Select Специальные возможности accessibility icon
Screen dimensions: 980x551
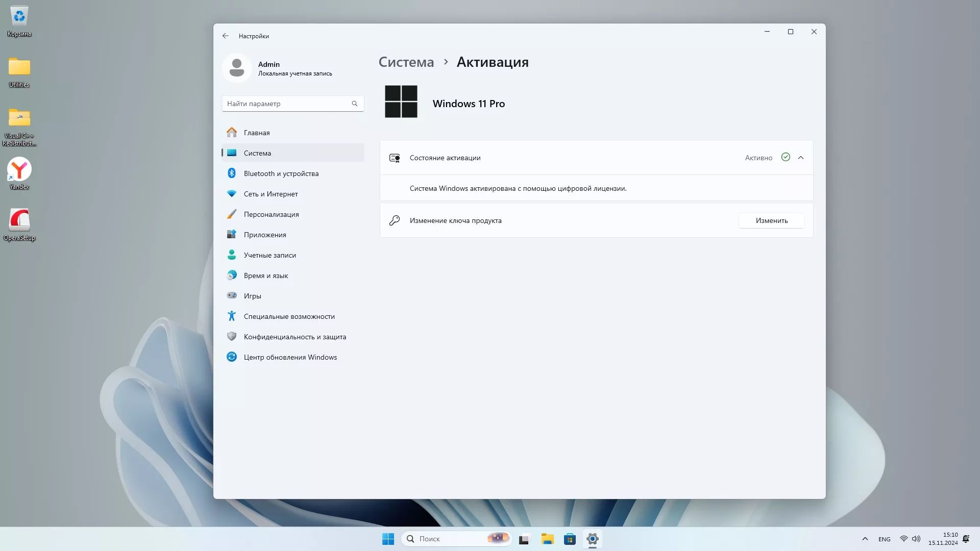pos(232,316)
